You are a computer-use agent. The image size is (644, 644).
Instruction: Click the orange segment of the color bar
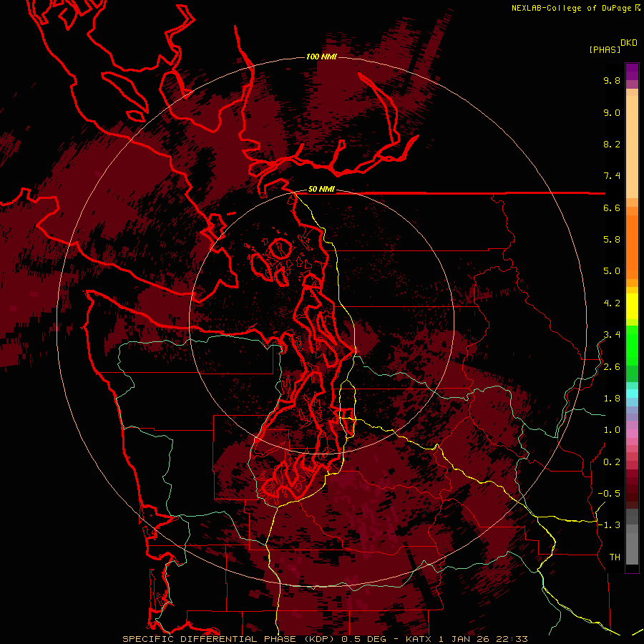632,246
